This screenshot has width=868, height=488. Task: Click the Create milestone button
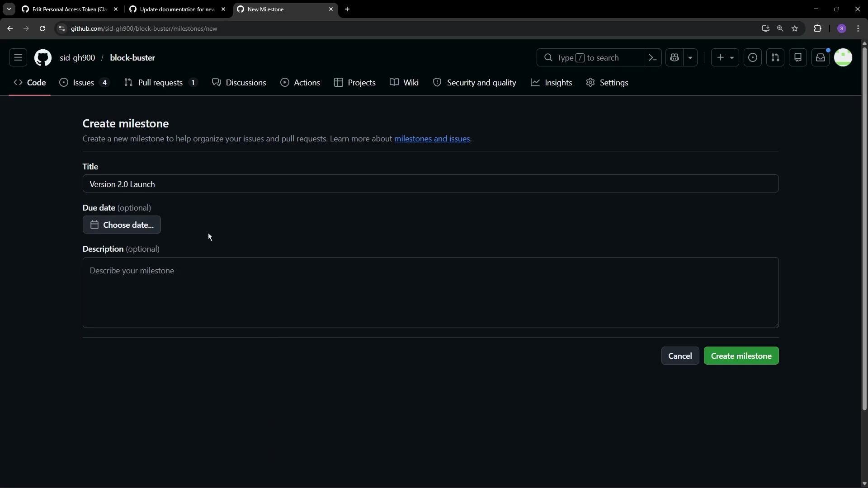coord(741,356)
